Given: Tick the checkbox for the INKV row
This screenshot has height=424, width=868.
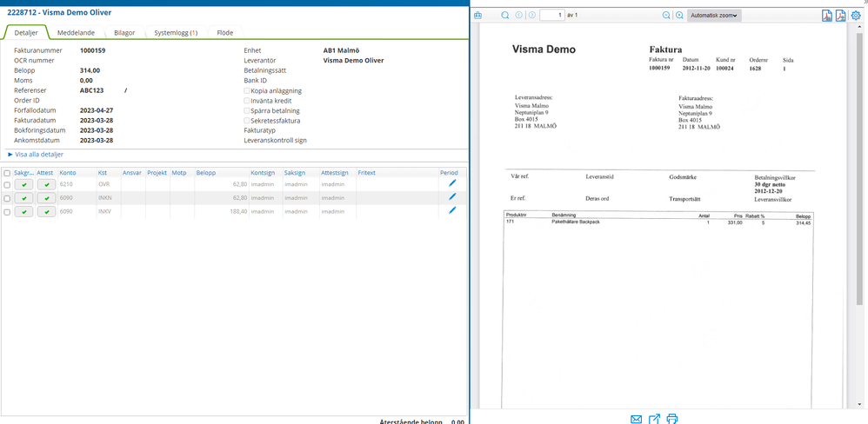Looking at the screenshot, I should [7, 212].
